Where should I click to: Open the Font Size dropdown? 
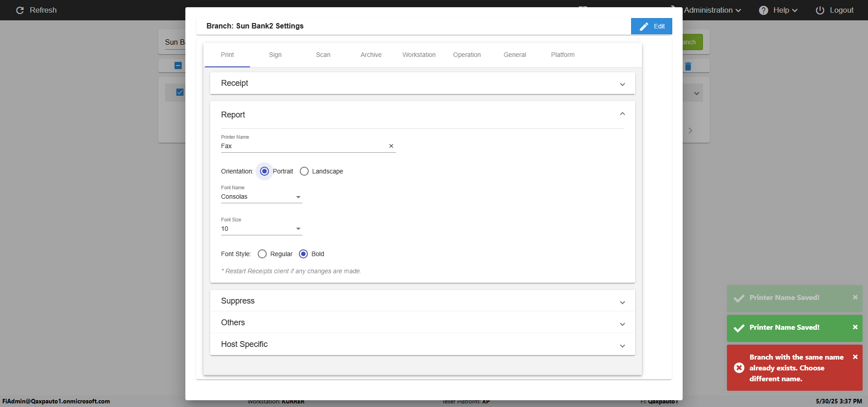[261, 229]
